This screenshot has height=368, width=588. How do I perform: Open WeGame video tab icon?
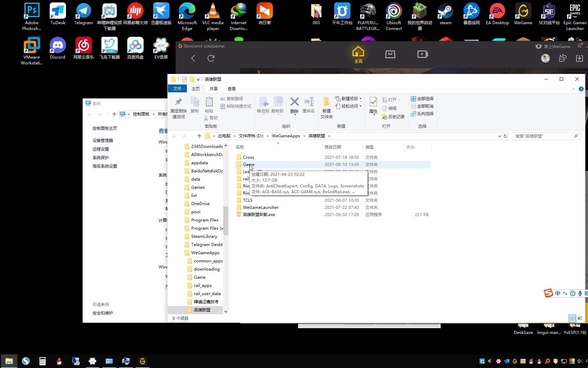coord(422,54)
